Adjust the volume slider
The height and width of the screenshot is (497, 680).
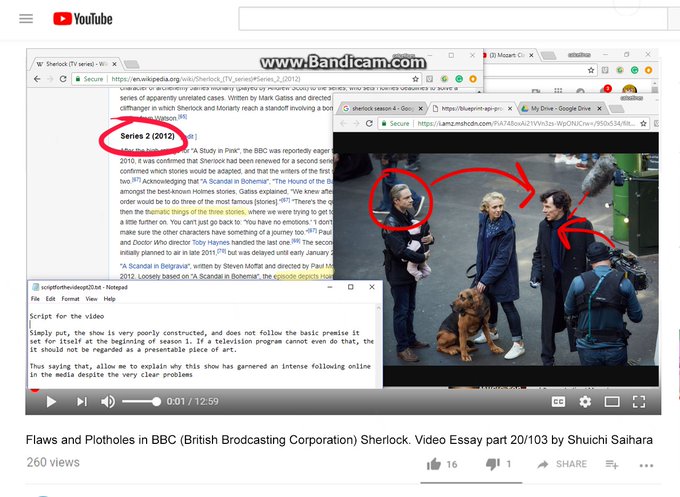click(141, 402)
